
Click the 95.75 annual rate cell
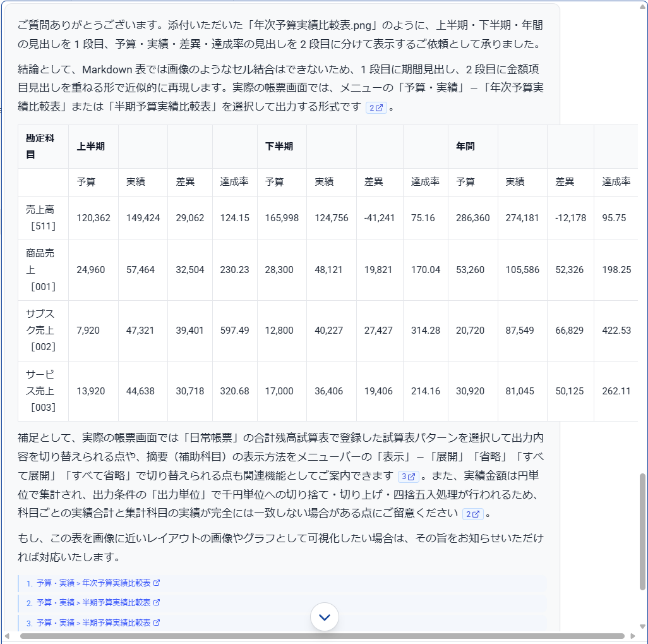tap(616, 218)
